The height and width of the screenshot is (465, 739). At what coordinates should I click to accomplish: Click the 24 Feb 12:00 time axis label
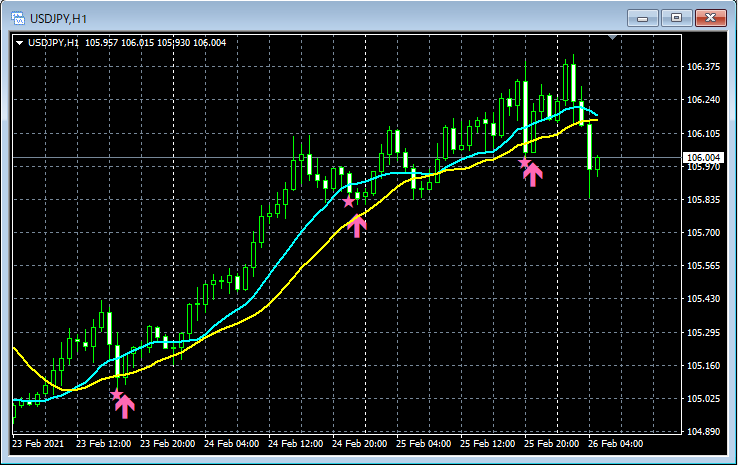(296, 444)
